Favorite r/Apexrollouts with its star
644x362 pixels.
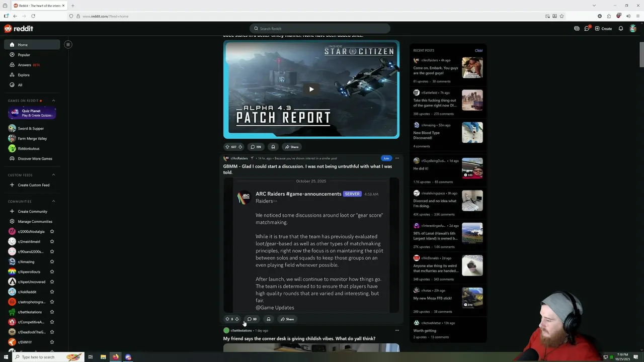click(52, 271)
